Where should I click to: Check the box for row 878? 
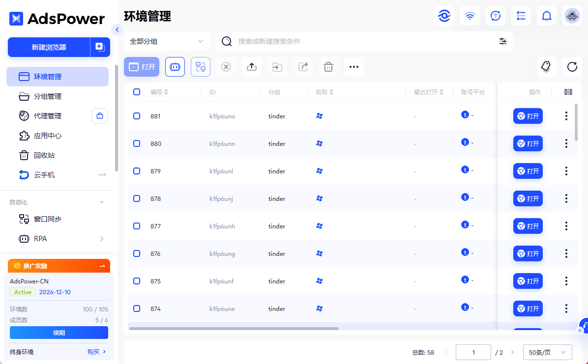coord(137,198)
